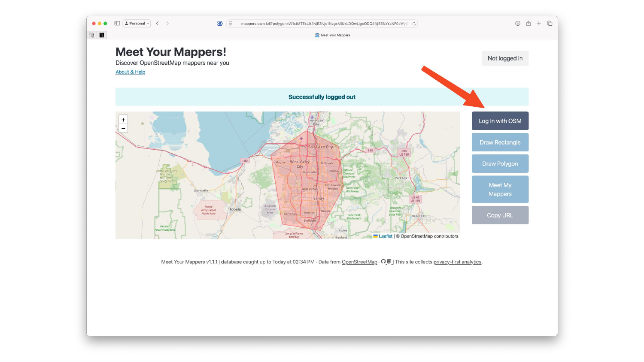Click the Safari share icon
This screenshot has width=644, height=362.
coord(529,23)
